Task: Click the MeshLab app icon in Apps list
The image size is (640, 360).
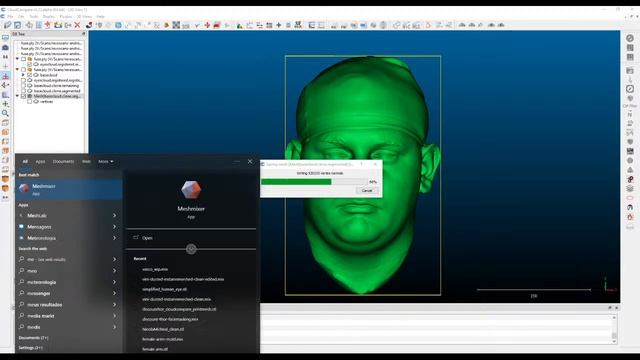Action: (x=21, y=215)
